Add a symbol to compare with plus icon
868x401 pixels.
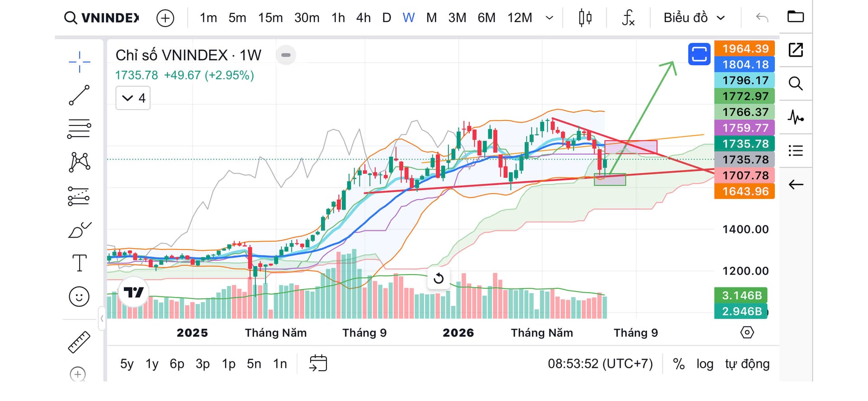[x=165, y=18]
